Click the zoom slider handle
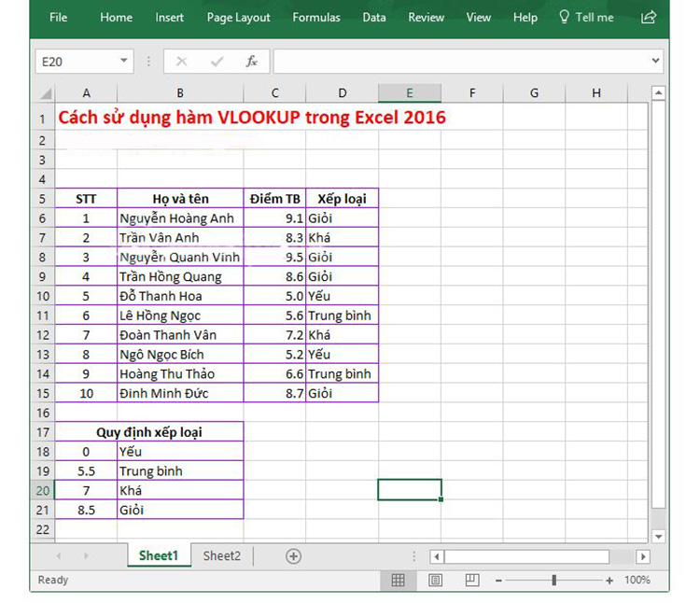The height and width of the screenshot is (603, 700). tap(554, 581)
